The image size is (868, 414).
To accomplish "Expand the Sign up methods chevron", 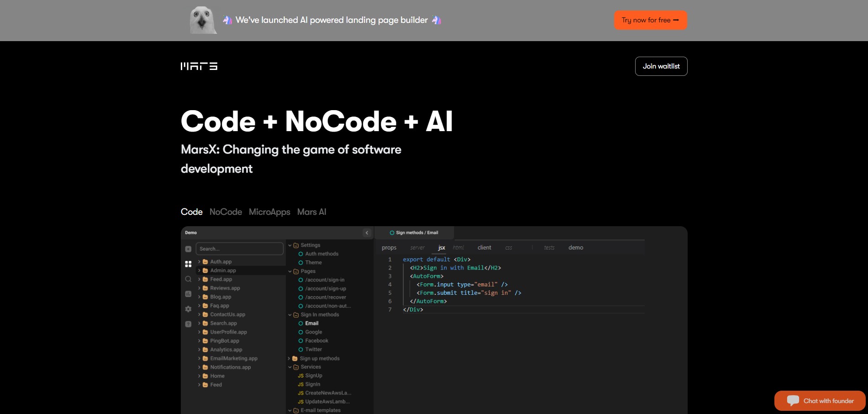I will (289, 359).
